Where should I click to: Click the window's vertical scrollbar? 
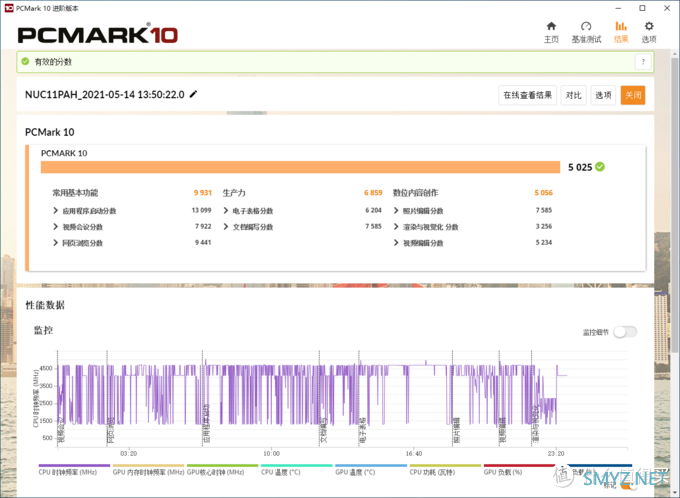[675, 204]
